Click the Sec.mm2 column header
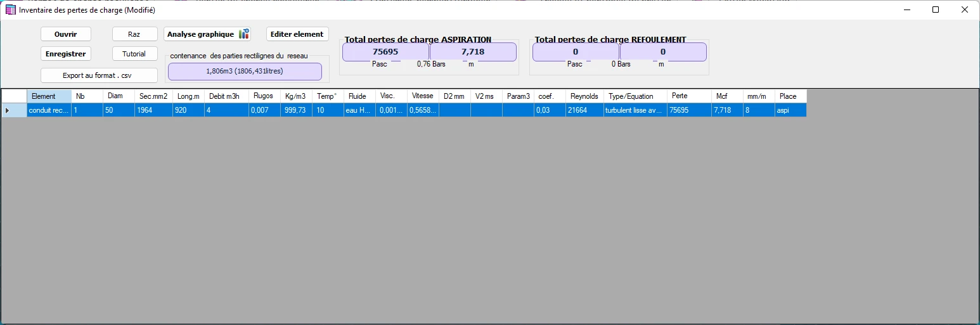980x325 pixels. (x=153, y=96)
